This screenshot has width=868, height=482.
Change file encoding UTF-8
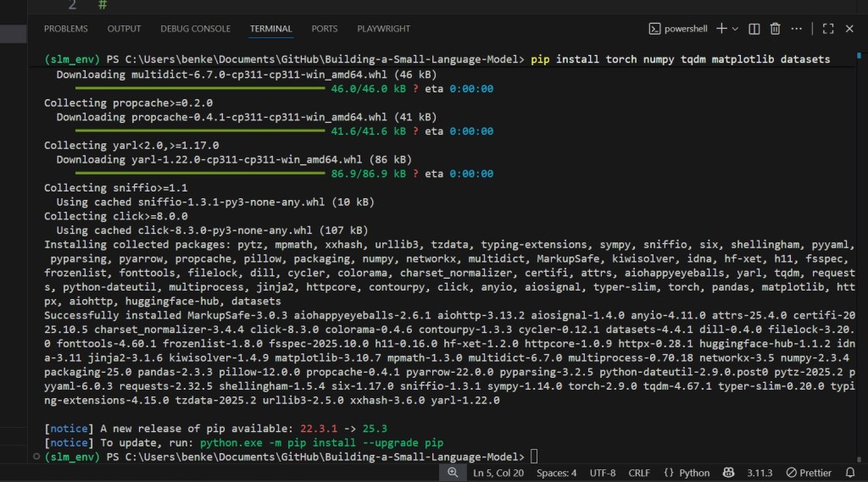pos(603,474)
